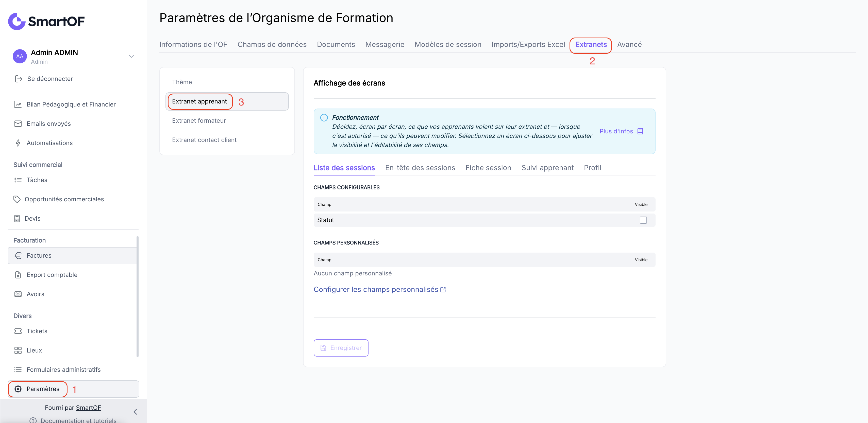Switch to the Documents tab
The image size is (868, 423).
point(336,44)
